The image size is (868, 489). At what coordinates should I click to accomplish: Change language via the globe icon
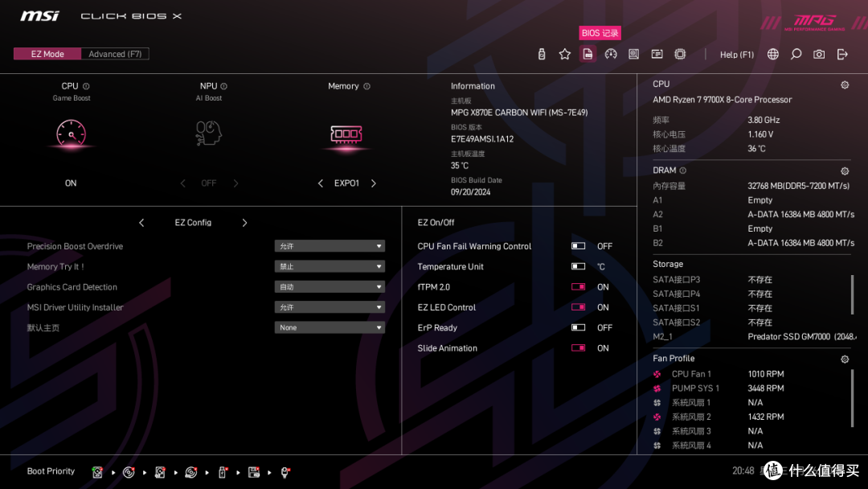pyautogui.click(x=773, y=54)
